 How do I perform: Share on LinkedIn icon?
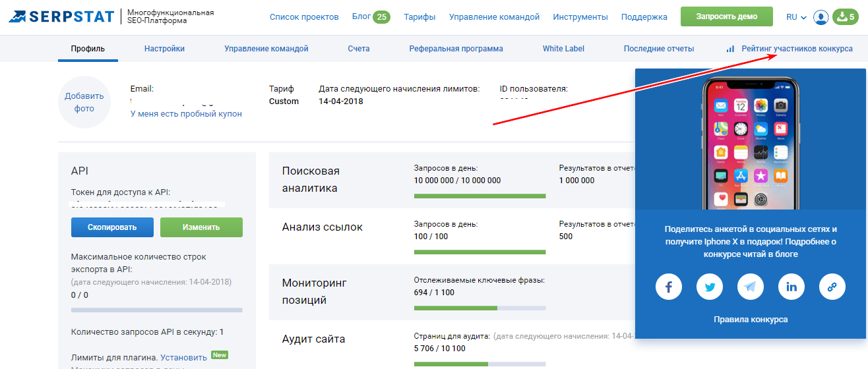(791, 287)
